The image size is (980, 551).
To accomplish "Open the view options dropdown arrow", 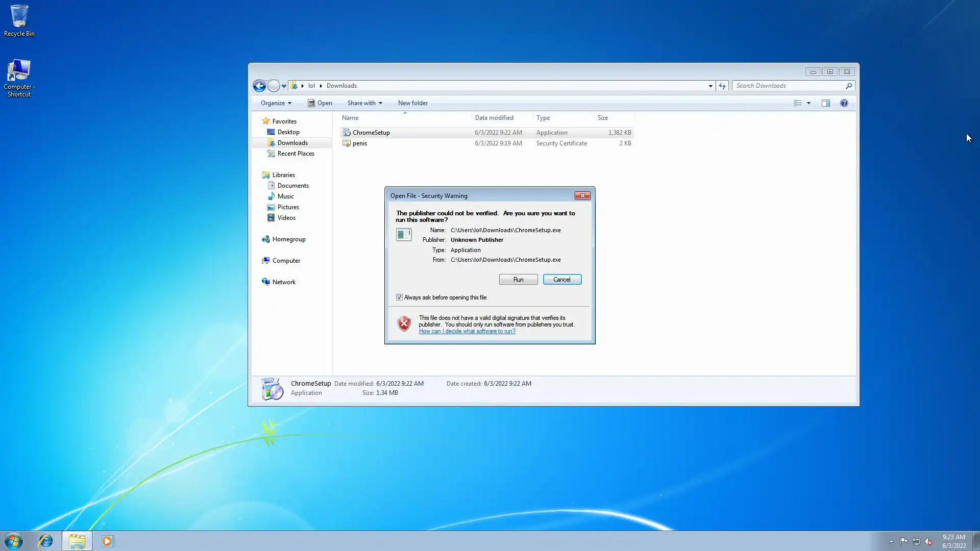I will point(808,103).
